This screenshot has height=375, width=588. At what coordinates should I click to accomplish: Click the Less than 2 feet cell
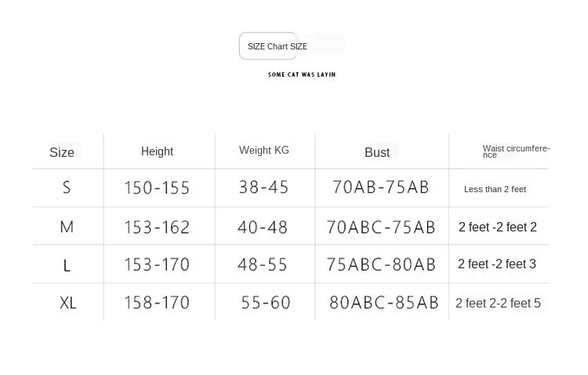click(495, 189)
